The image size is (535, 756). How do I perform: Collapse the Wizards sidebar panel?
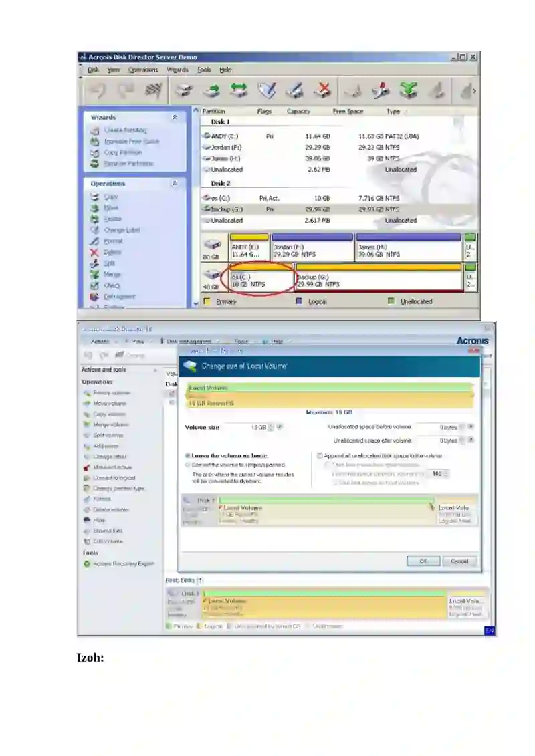coord(175,117)
